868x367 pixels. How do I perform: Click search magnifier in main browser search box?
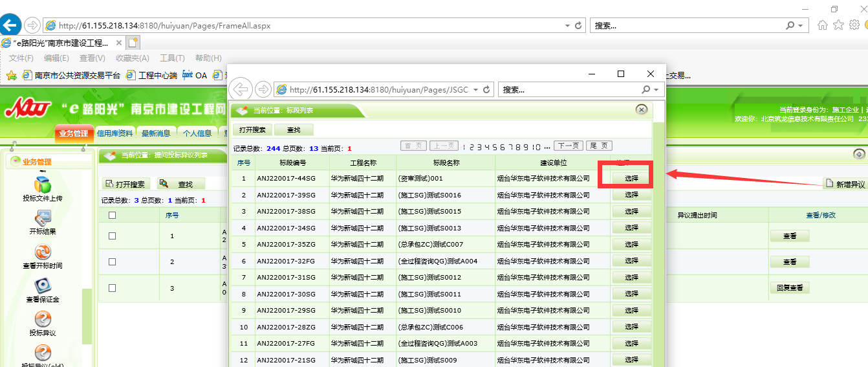pyautogui.click(x=790, y=26)
